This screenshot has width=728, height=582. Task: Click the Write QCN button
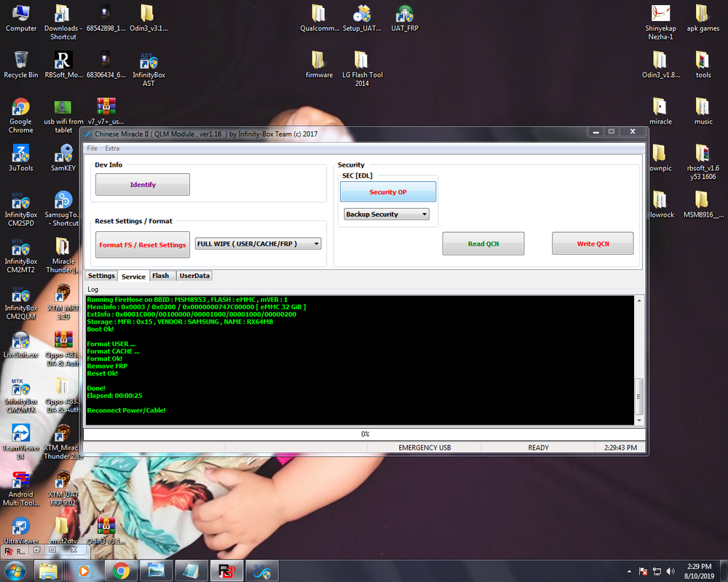point(593,244)
